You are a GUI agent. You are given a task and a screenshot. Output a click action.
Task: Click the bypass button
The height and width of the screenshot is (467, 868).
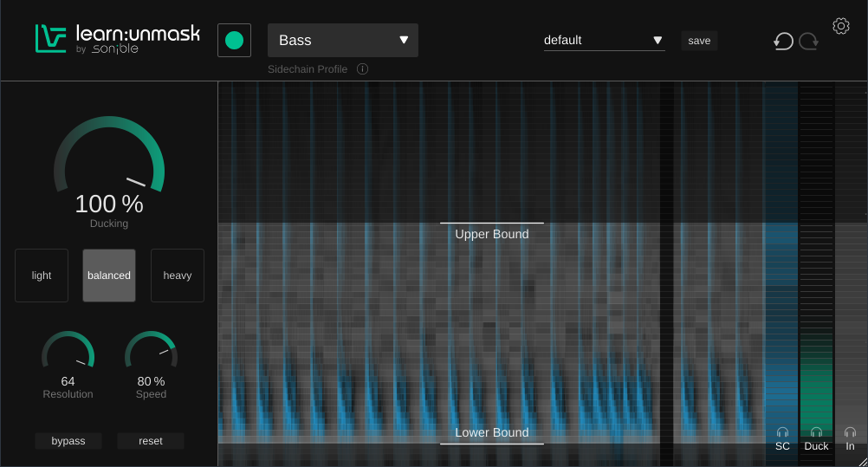pyautogui.click(x=68, y=441)
